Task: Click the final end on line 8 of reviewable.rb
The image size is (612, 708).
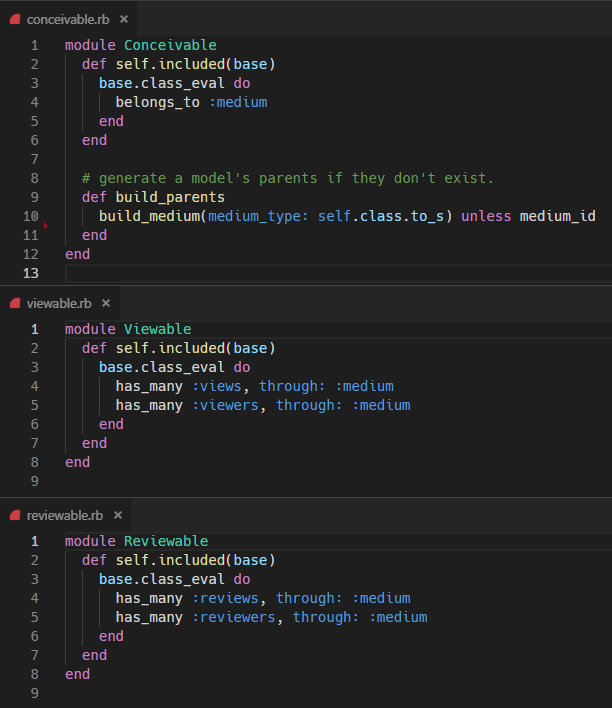Action: pyautogui.click(x=77, y=674)
